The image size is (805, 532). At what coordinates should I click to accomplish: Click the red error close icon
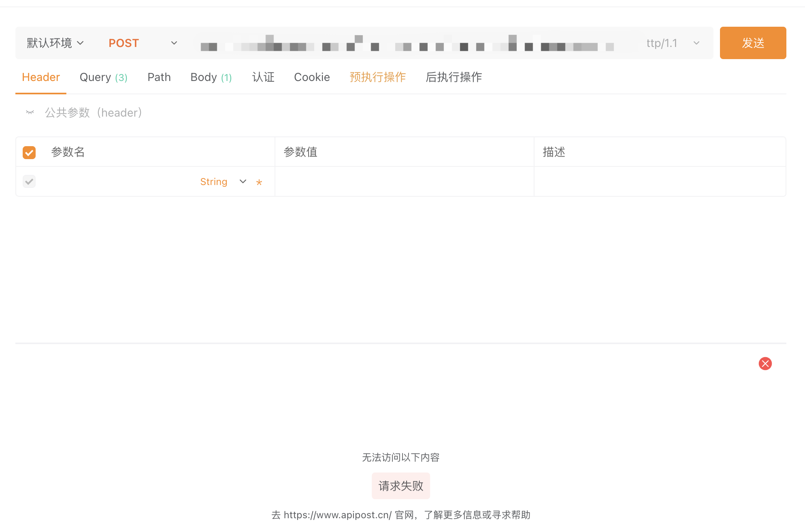coord(765,364)
